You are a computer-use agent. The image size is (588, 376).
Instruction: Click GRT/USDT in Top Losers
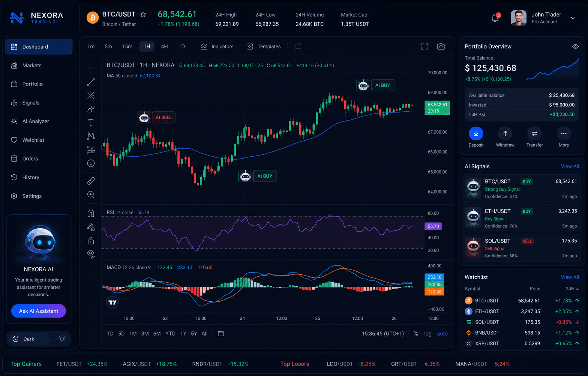tap(415, 364)
